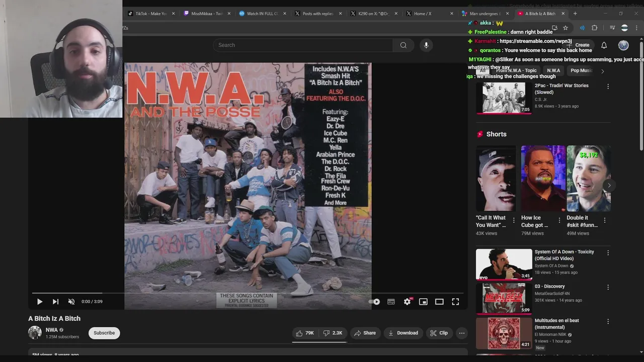The image size is (644, 362).
Task: Open player settings gear
Action: tap(407, 302)
